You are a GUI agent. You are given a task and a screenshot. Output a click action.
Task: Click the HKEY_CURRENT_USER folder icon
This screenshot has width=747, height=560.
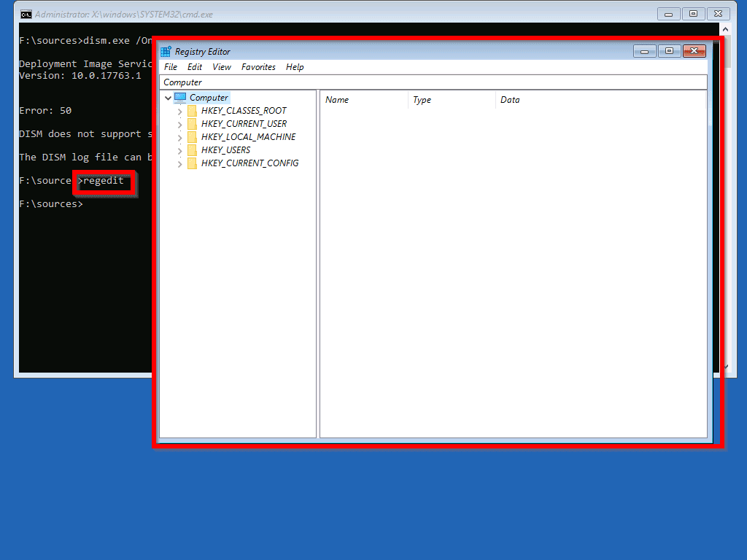click(193, 124)
